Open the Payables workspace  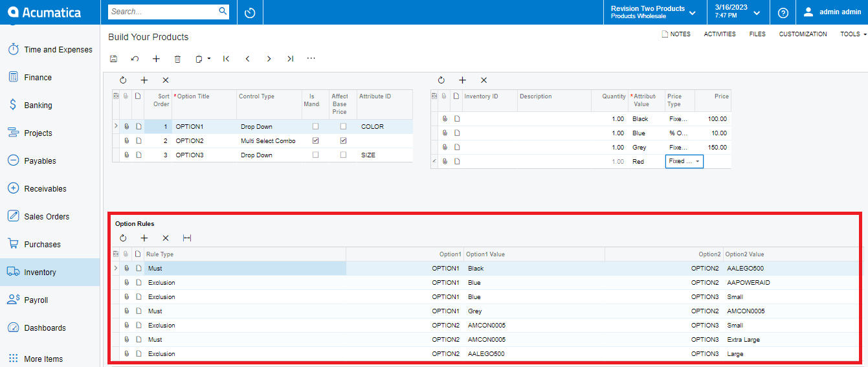coord(50,161)
